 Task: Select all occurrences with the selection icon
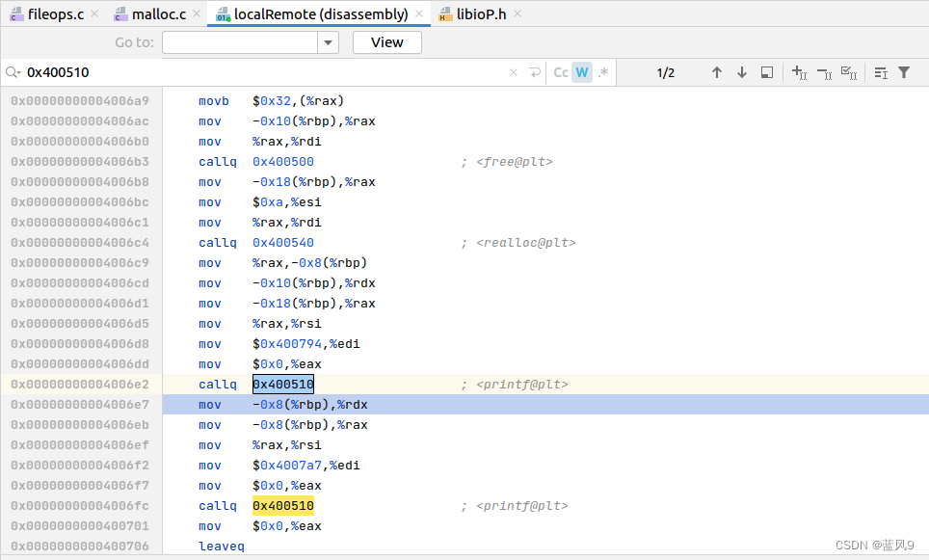766,72
